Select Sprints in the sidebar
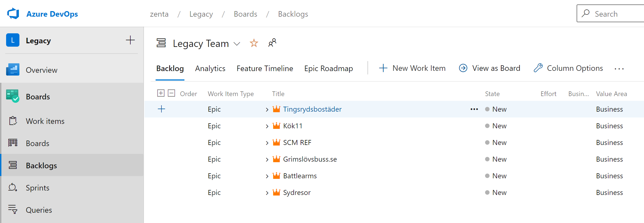Viewport: 644px width, 223px height. [37, 188]
